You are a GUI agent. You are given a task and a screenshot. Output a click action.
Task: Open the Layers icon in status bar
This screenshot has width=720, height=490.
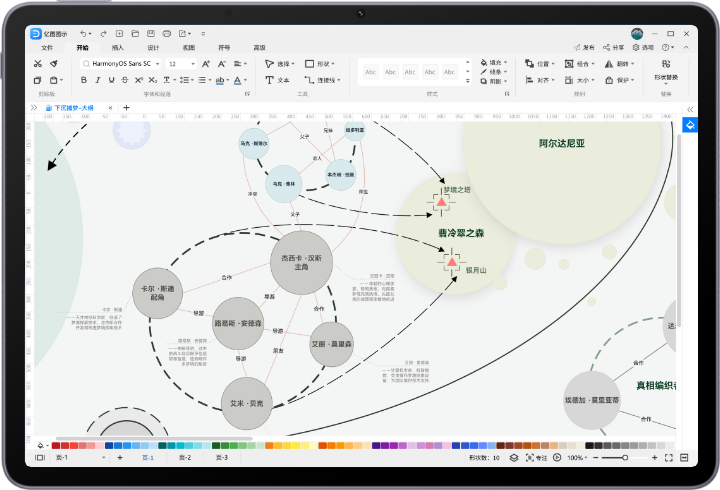[x=513, y=457]
